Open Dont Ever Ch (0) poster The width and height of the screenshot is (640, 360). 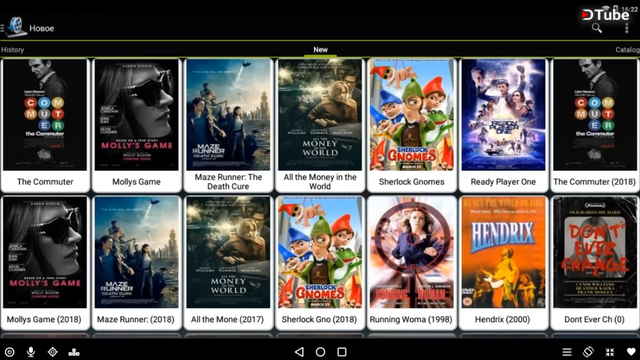coord(595,252)
